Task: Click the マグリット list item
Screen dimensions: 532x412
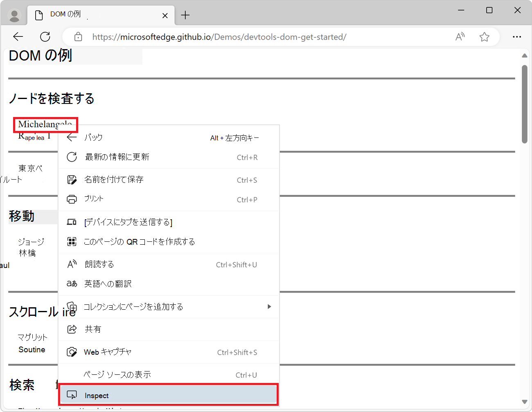Action: click(32, 338)
